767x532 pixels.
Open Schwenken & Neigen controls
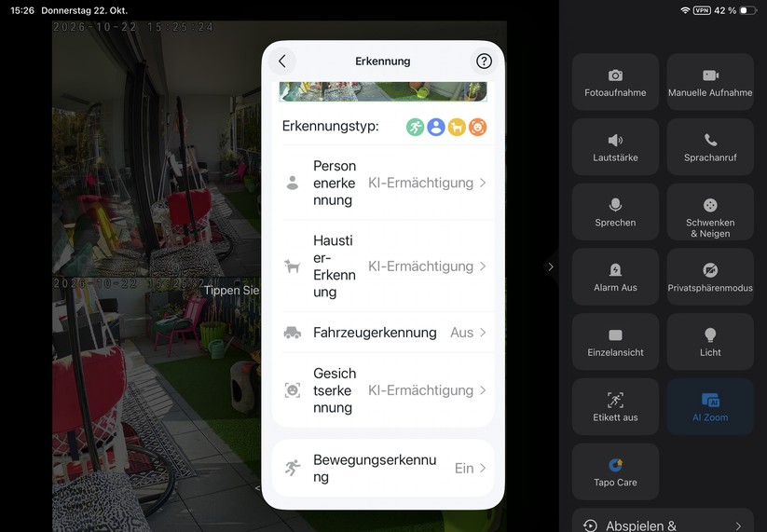coord(710,211)
